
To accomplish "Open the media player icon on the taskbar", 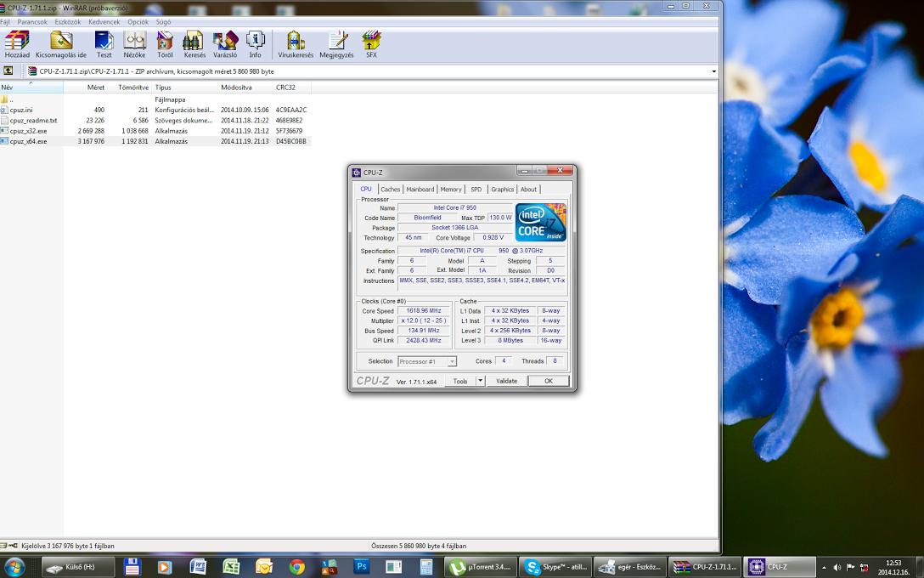I will click(x=165, y=568).
